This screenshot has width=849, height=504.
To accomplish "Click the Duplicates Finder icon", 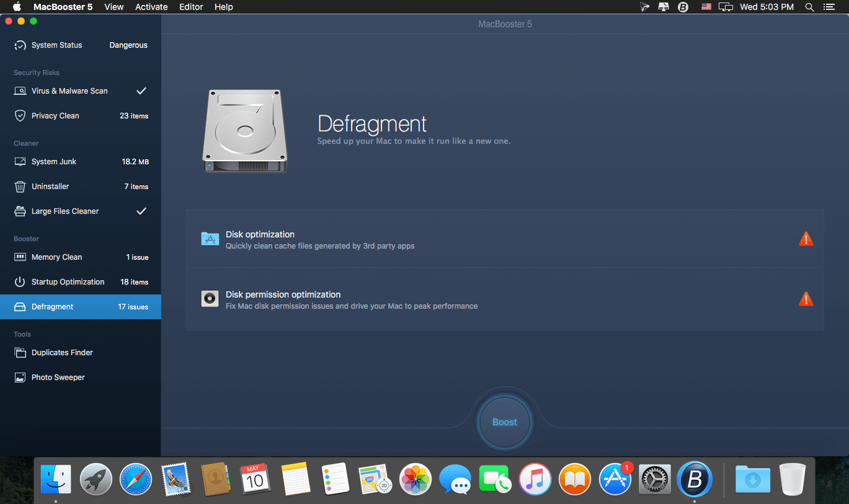I will coord(20,353).
